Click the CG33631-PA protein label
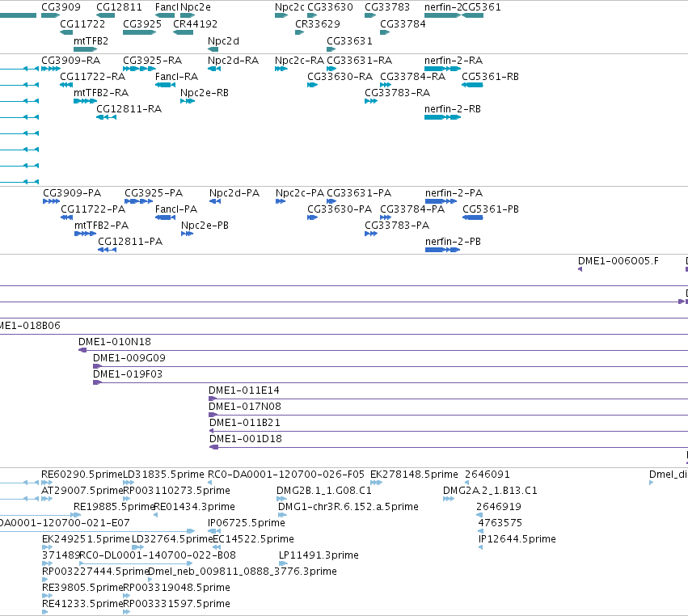This screenshot has height=616, width=688. click(359, 193)
